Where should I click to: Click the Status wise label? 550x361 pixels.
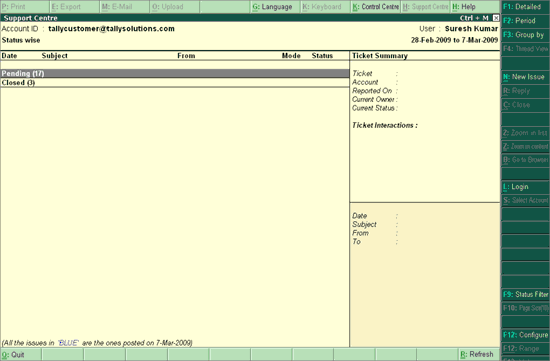21,40
